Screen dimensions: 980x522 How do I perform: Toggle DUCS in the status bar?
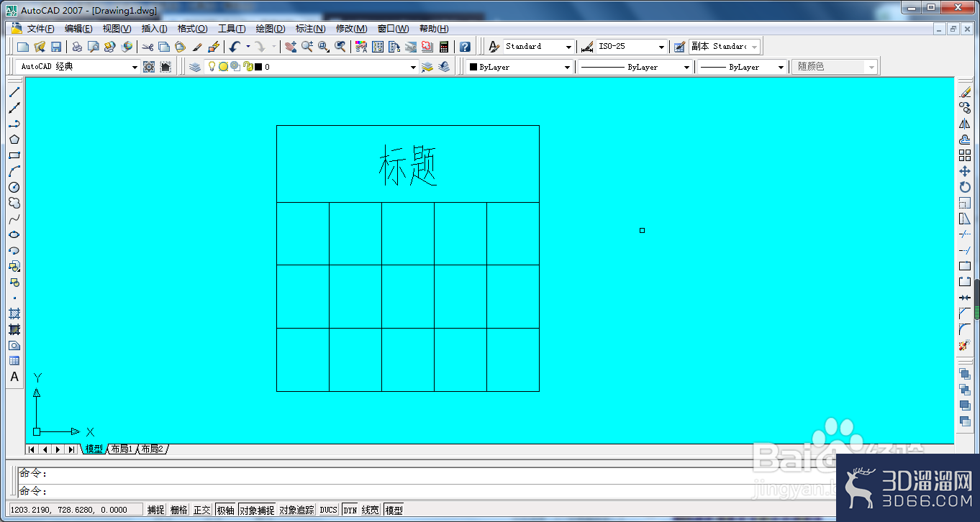(x=329, y=510)
